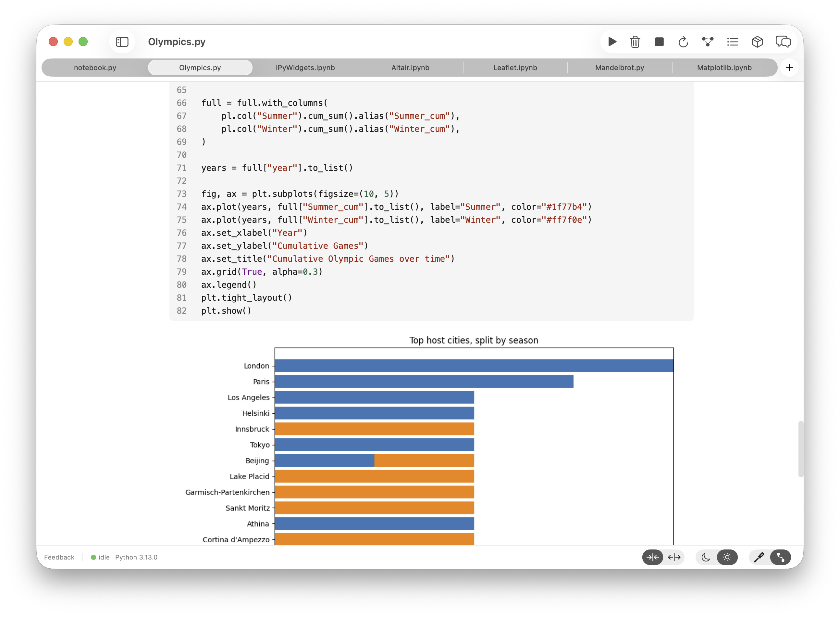Click the Paris bar in chart

424,381
